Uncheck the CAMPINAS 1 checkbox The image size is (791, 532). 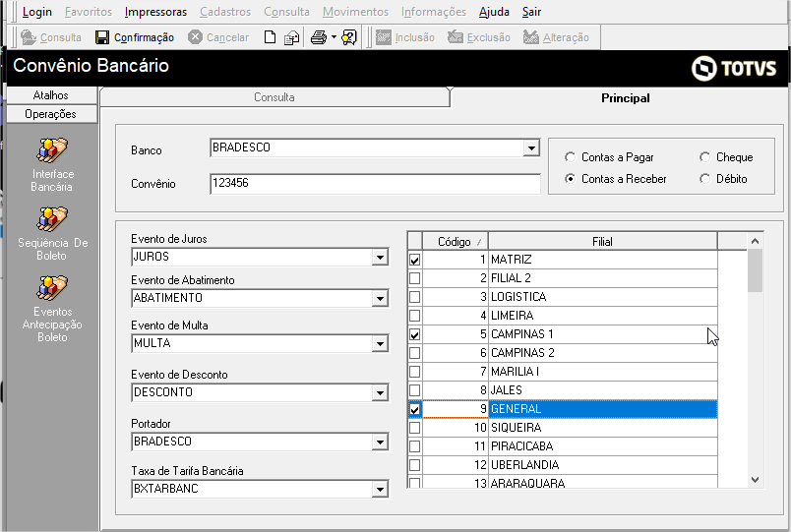click(414, 334)
